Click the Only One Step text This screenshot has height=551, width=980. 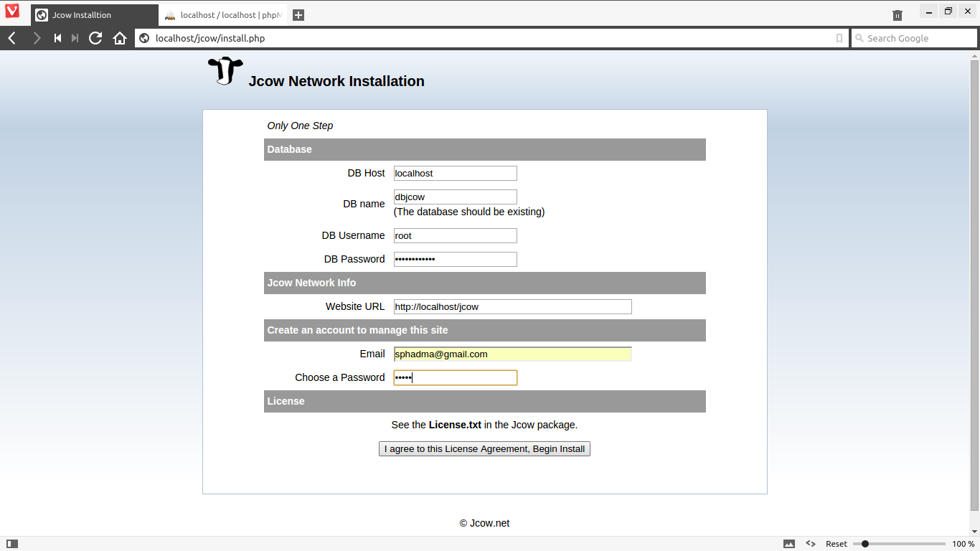pyautogui.click(x=300, y=126)
